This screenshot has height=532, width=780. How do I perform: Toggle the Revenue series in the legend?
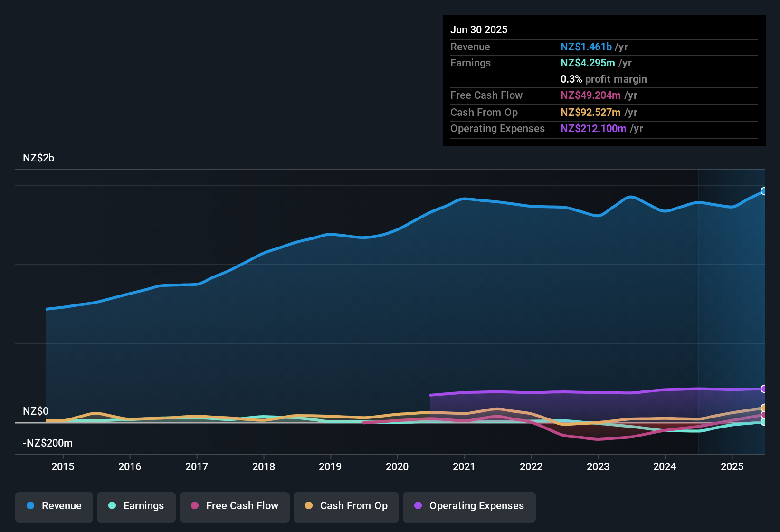pos(54,506)
